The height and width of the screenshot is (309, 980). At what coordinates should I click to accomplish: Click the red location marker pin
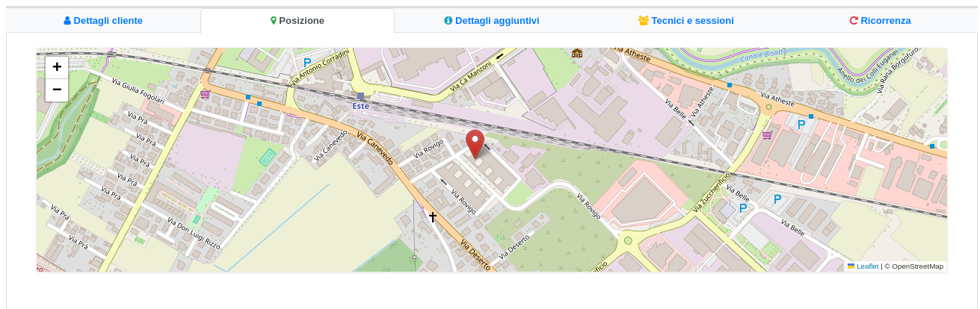475,144
